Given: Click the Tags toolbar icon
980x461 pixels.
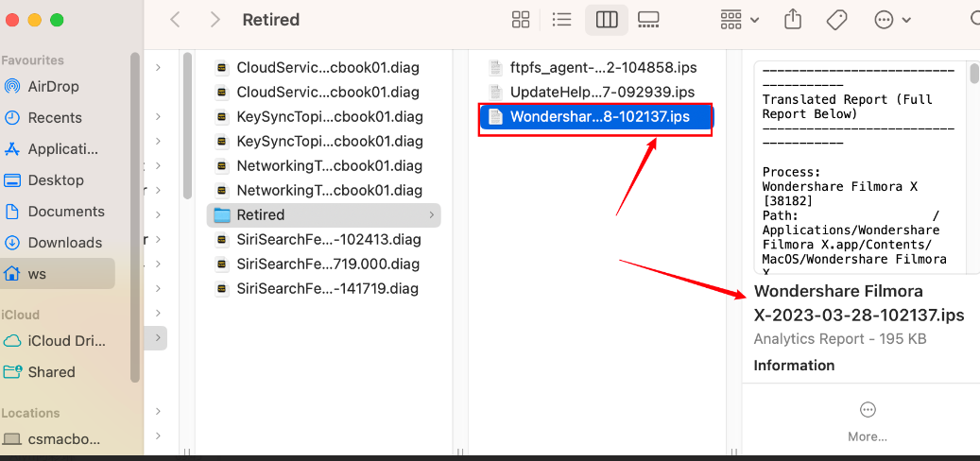Looking at the screenshot, I should [x=836, y=20].
